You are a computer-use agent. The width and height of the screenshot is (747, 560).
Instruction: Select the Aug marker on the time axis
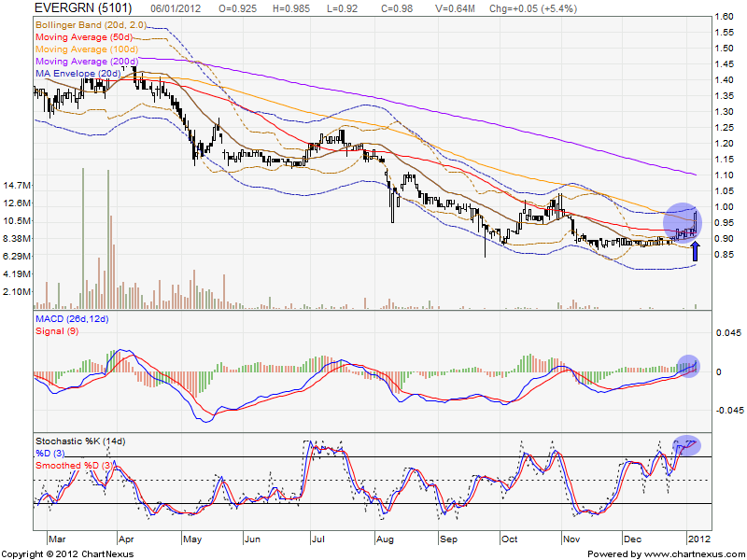point(382,539)
